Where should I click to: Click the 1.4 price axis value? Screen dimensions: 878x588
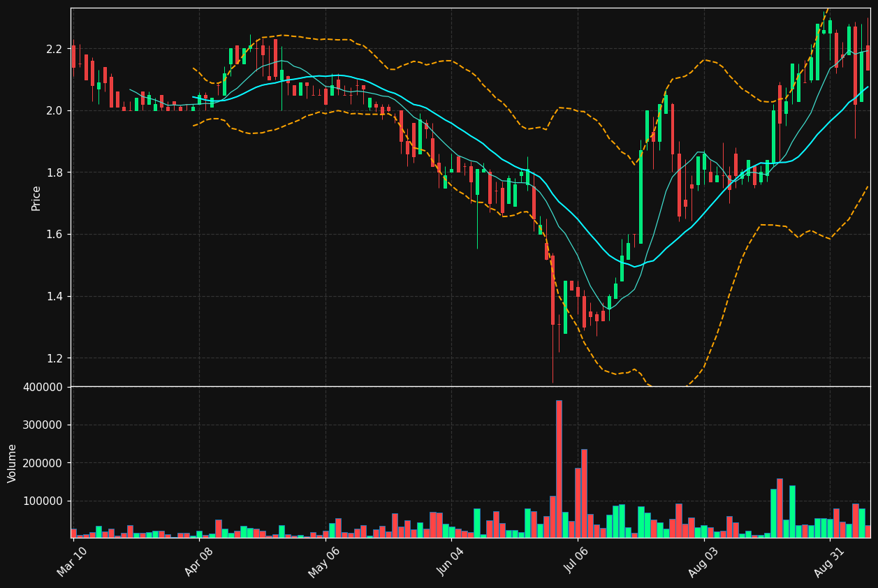coord(55,296)
